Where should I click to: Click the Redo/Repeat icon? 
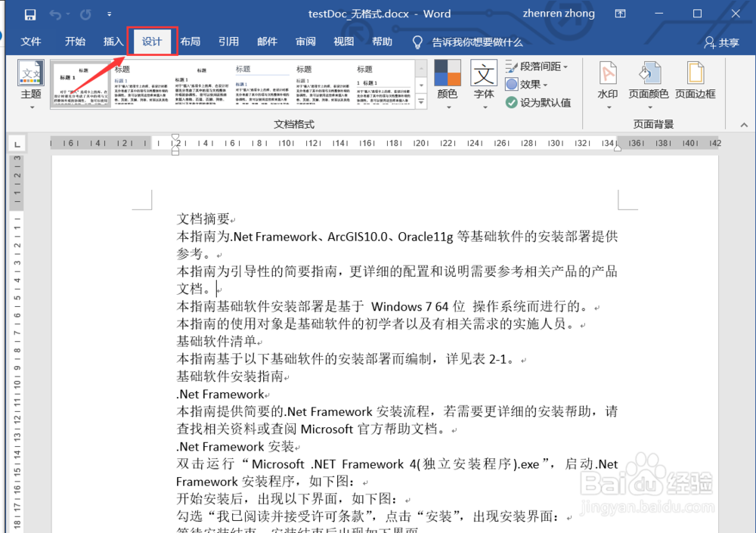(x=85, y=14)
